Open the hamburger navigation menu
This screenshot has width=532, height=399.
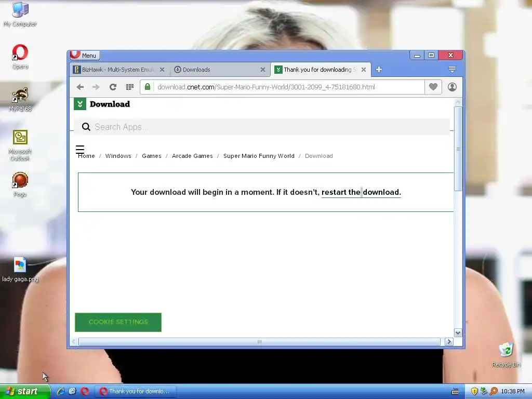80,149
